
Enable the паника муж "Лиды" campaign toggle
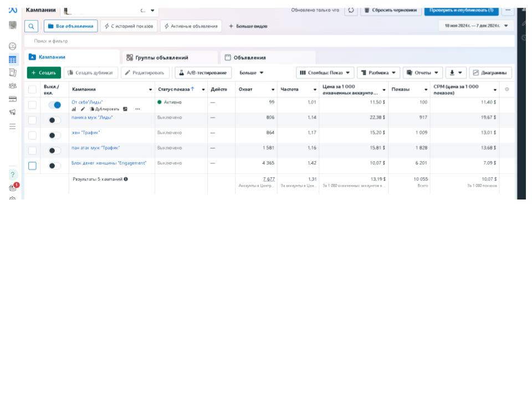click(55, 120)
